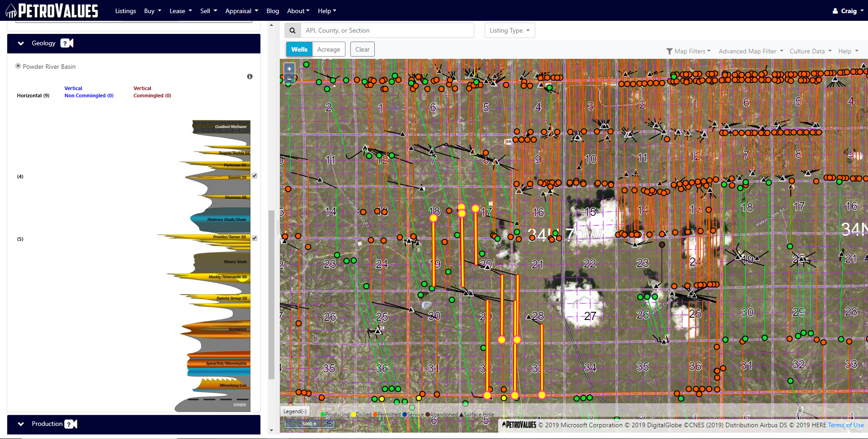Switch to the Acreage tab

click(x=329, y=49)
